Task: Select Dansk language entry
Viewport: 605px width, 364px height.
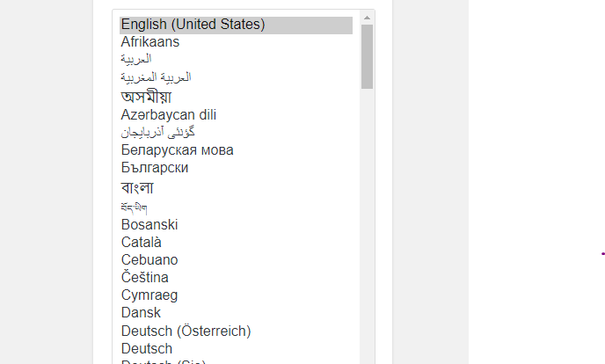Action: click(236, 313)
